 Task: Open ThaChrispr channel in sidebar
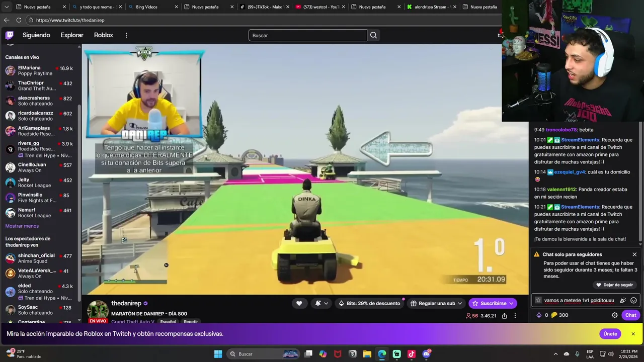[x=39, y=85]
